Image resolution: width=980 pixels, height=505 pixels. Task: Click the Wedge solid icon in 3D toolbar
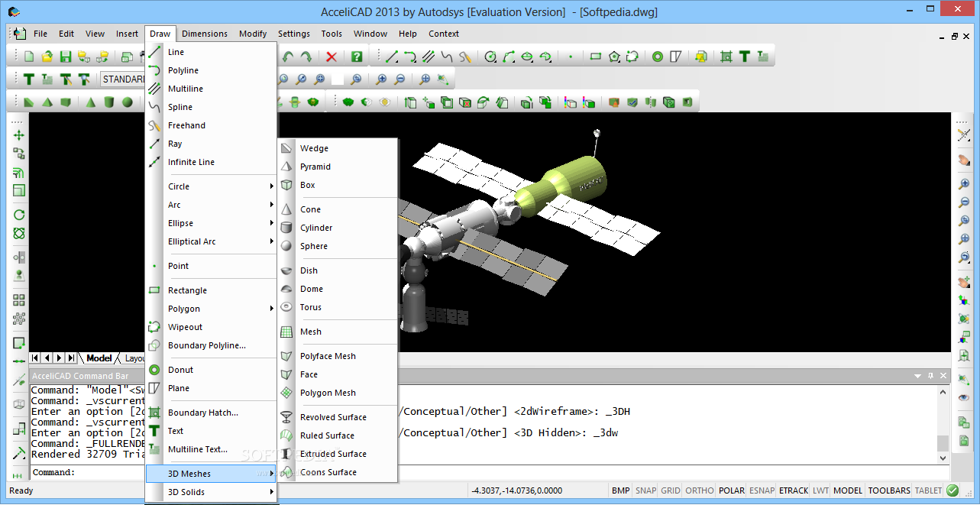coord(29,102)
